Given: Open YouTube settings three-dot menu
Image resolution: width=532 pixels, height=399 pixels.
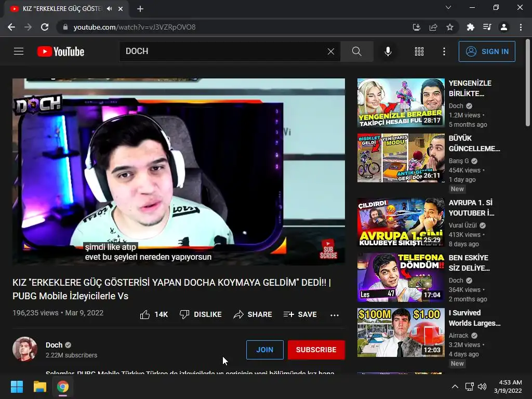Looking at the screenshot, I should point(444,51).
